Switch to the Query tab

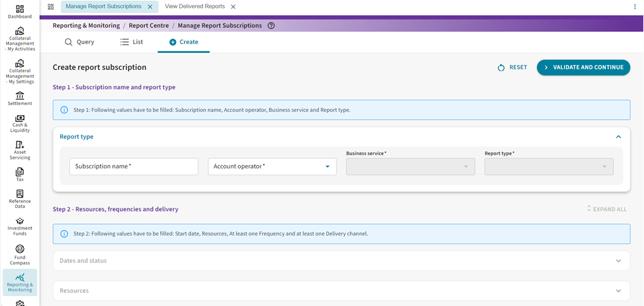point(80,42)
